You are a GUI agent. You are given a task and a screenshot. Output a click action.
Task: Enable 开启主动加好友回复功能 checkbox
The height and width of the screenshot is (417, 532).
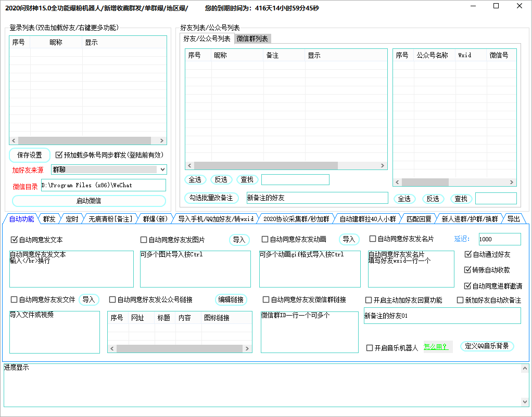(369, 300)
